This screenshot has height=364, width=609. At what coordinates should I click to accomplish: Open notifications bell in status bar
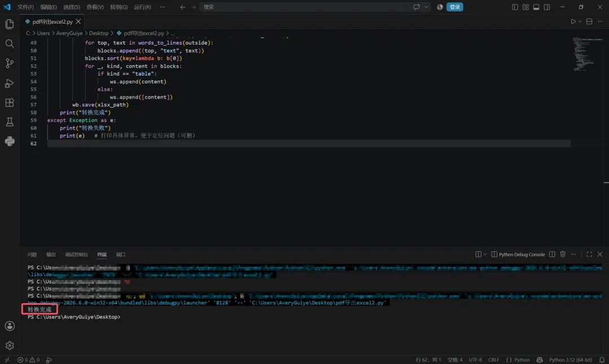point(602,360)
